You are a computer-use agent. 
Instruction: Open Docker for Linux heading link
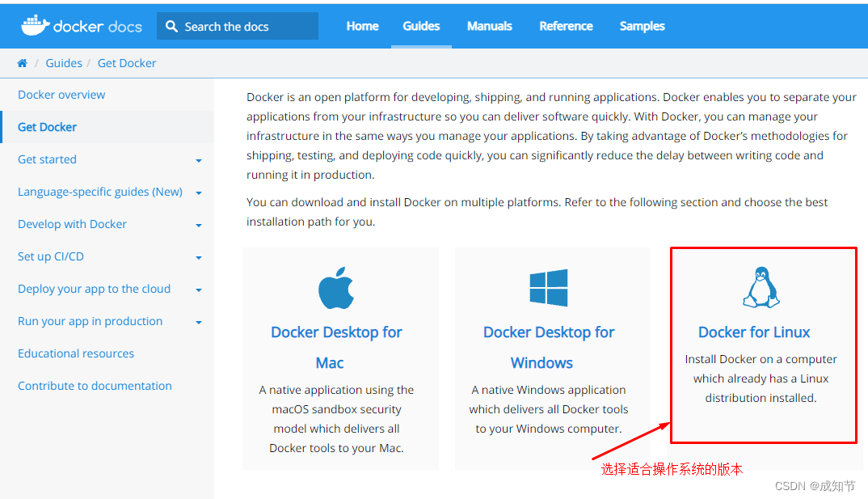pyautogui.click(x=754, y=332)
